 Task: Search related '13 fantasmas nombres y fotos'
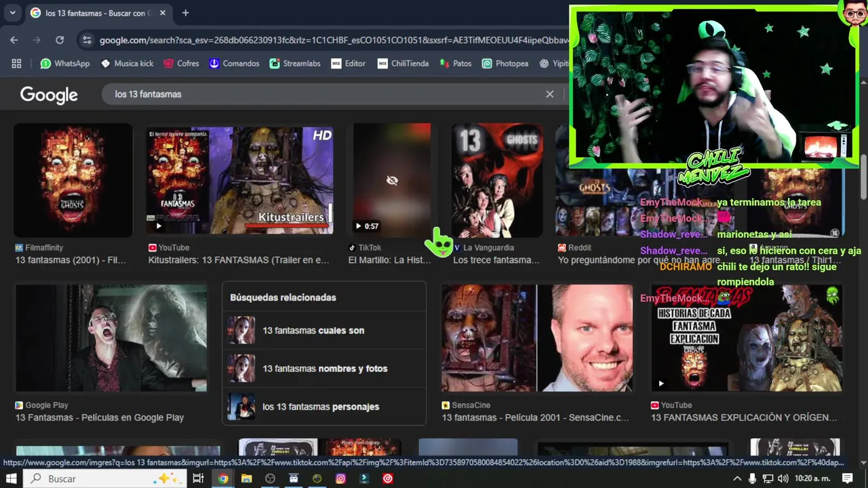[x=324, y=369]
